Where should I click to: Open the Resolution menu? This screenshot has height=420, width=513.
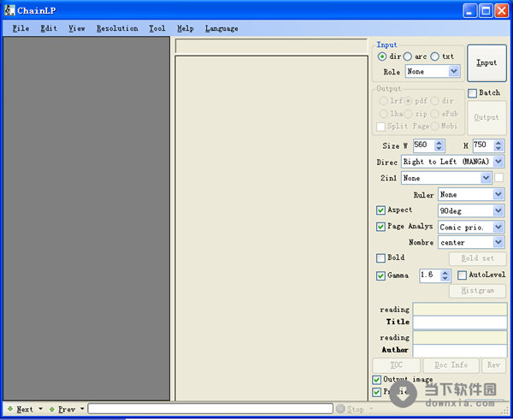(x=117, y=28)
